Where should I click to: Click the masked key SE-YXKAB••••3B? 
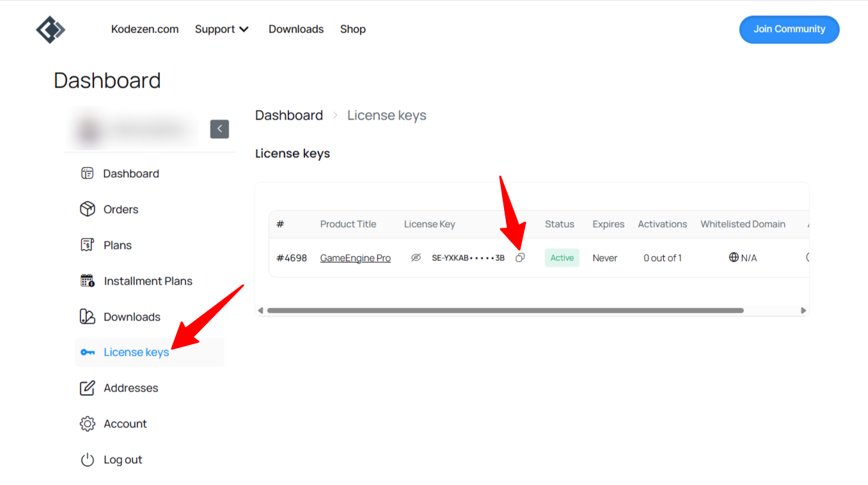tap(468, 258)
